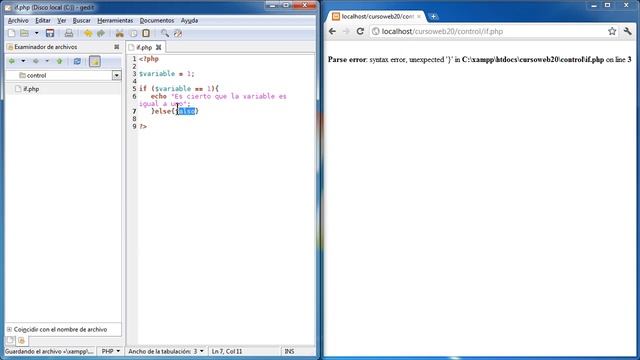This screenshot has width=640, height=360.
Task: Switch to File Browser side panel tab icon
Action: point(22,340)
